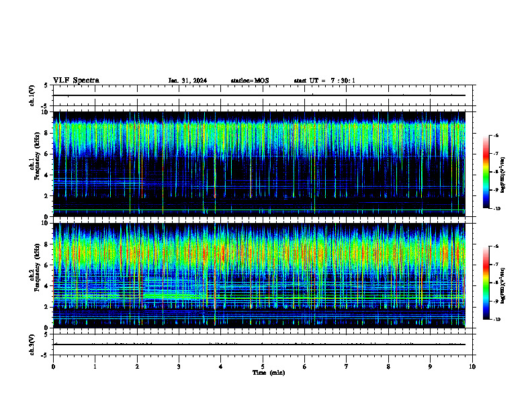Click the time axis tick label "6"

pyautogui.click(x=305, y=367)
